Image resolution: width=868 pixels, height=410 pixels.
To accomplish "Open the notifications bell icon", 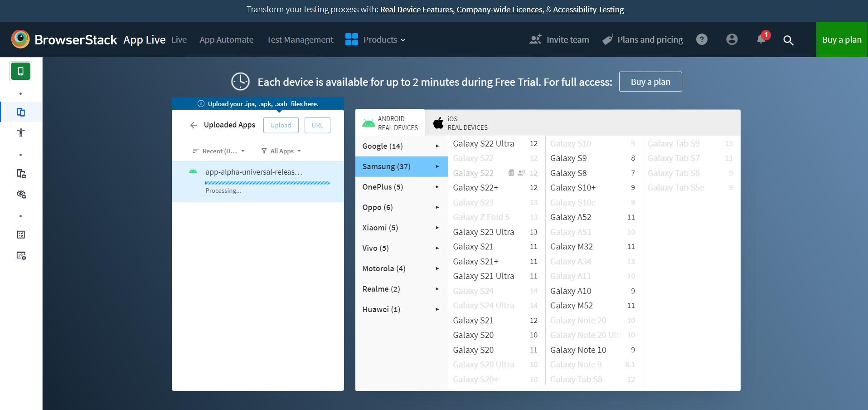I will pos(761,39).
